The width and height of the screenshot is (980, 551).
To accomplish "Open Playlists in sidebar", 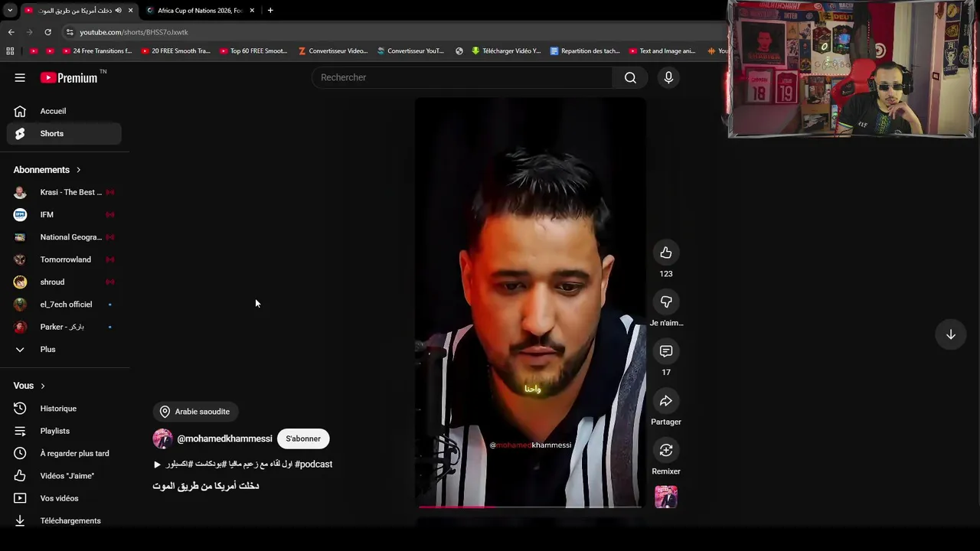I will [x=64, y=431].
